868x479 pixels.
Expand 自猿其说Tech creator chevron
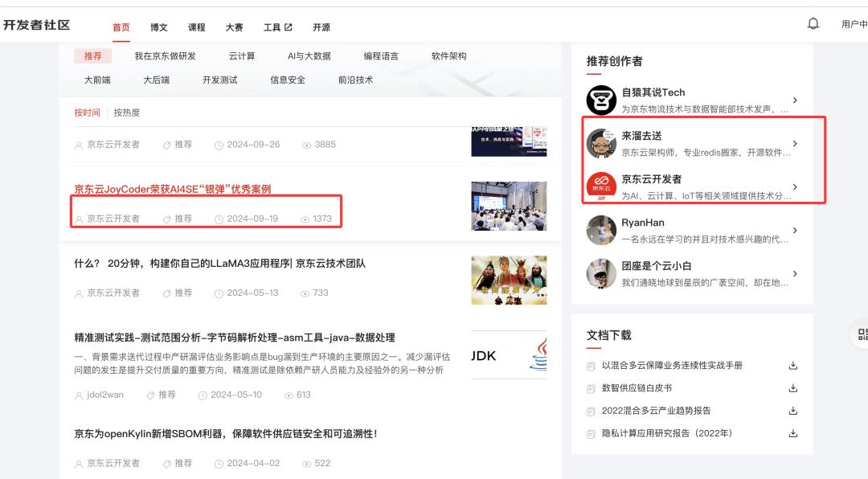pyautogui.click(x=795, y=100)
